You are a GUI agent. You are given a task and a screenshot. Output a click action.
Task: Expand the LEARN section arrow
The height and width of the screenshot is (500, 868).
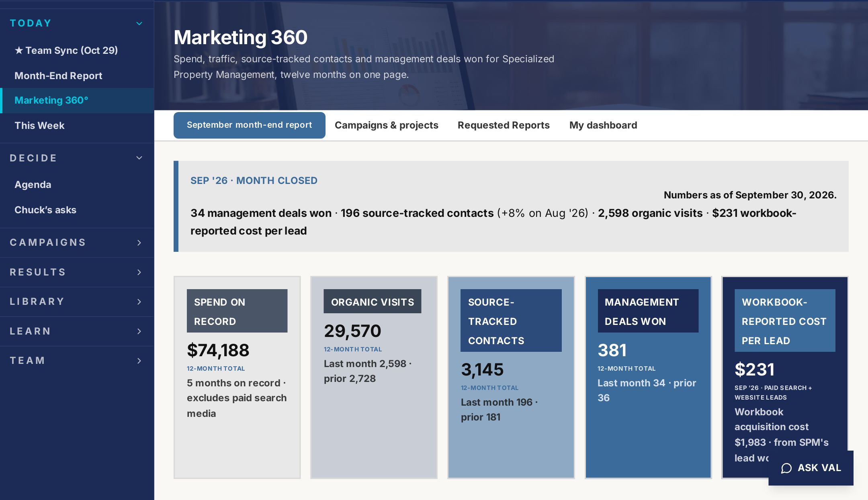pyautogui.click(x=139, y=331)
